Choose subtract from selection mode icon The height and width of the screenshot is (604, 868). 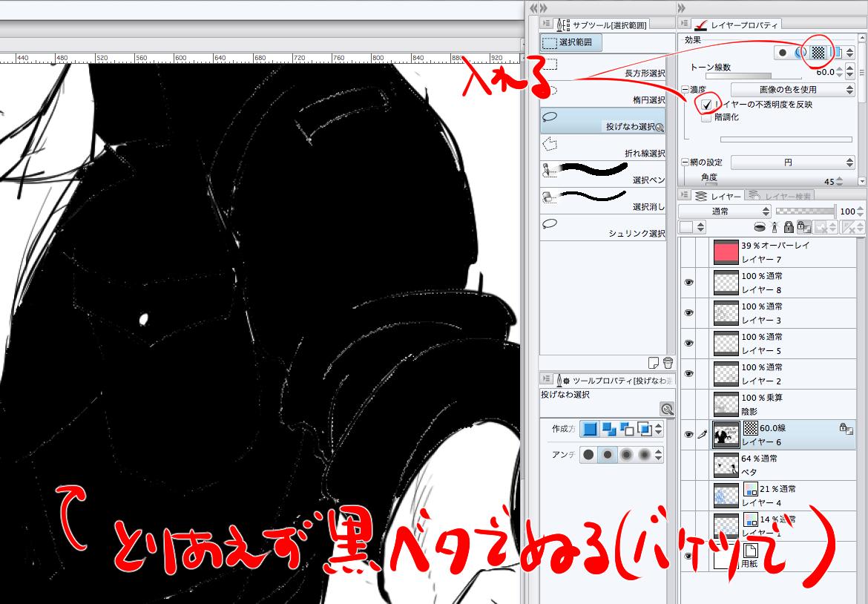(627, 428)
